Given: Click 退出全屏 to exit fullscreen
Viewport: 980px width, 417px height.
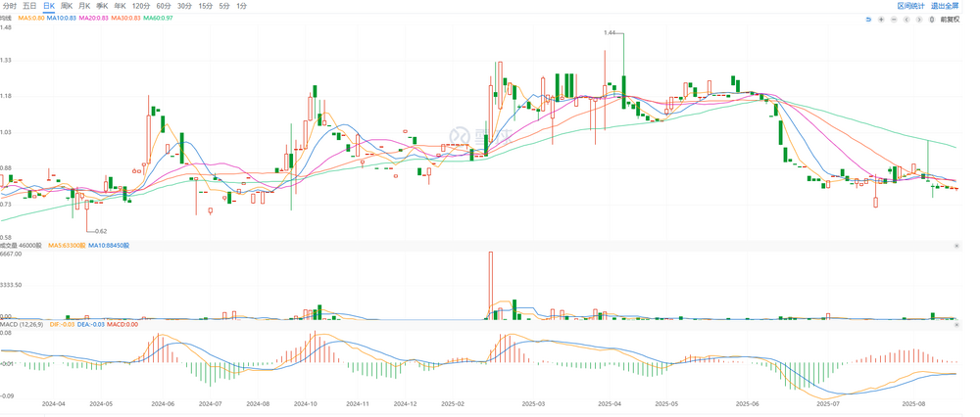Looking at the screenshot, I should pos(945,6).
